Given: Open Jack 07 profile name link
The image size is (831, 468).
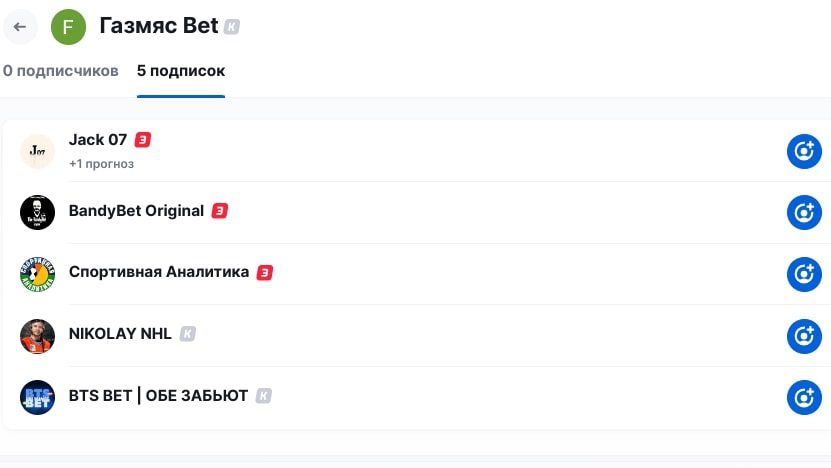Looking at the screenshot, I should [x=98, y=140].
